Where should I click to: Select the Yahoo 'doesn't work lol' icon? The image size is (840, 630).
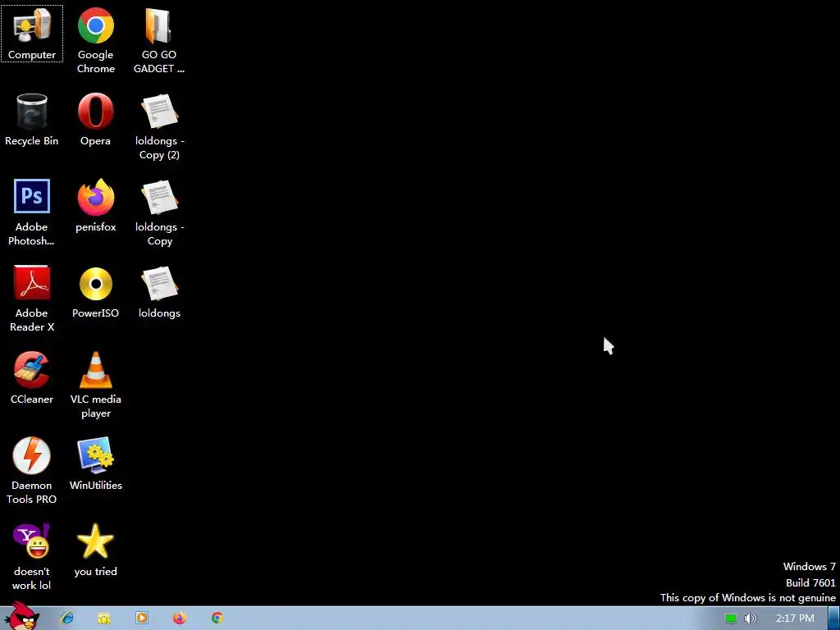32,558
